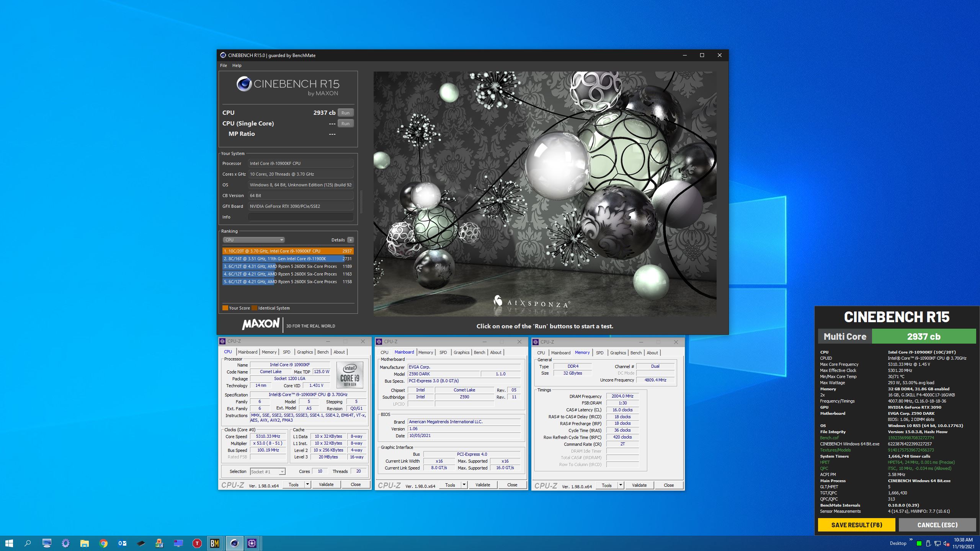Click the BenchMate icon in the taskbar
Screen dimensions: 980x551
point(214,543)
